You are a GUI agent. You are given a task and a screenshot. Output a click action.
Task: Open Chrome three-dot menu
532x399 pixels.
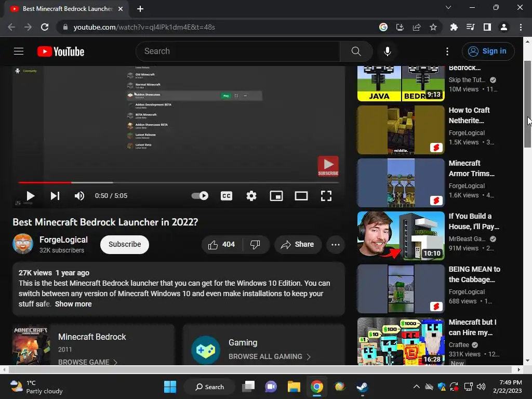coord(521,27)
